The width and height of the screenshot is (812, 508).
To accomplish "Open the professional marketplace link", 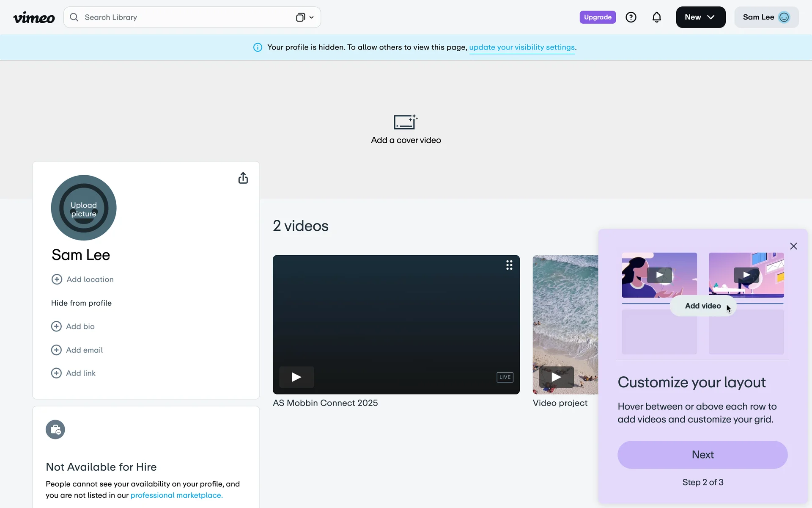I will (x=176, y=495).
